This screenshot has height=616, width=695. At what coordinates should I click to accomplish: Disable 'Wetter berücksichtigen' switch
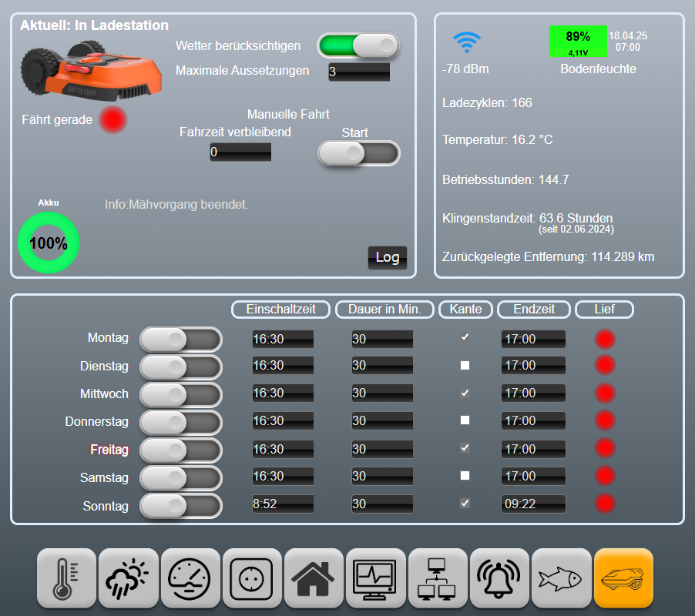[358, 45]
